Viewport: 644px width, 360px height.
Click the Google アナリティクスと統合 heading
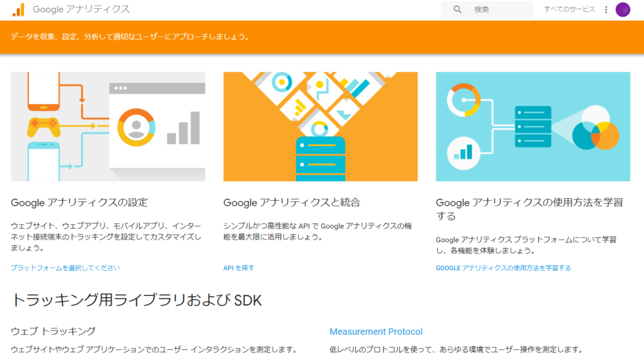(292, 203)
